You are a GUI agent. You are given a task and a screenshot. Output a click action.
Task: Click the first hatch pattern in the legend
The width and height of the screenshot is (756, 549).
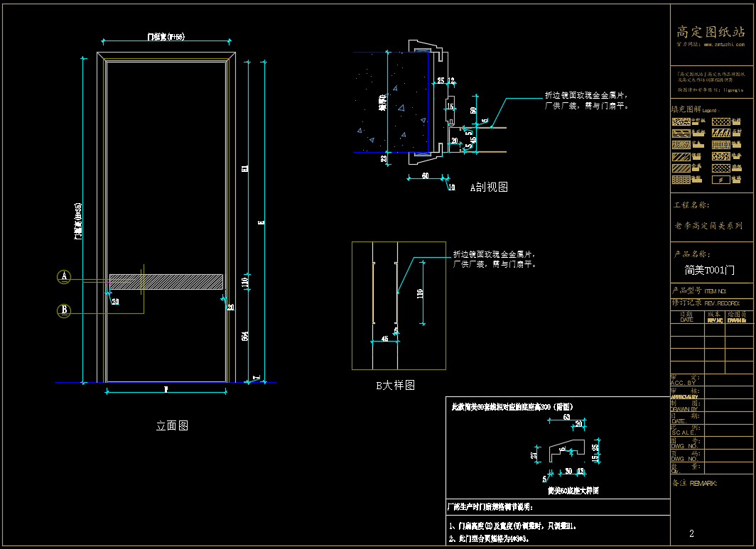tap(681, 122)
